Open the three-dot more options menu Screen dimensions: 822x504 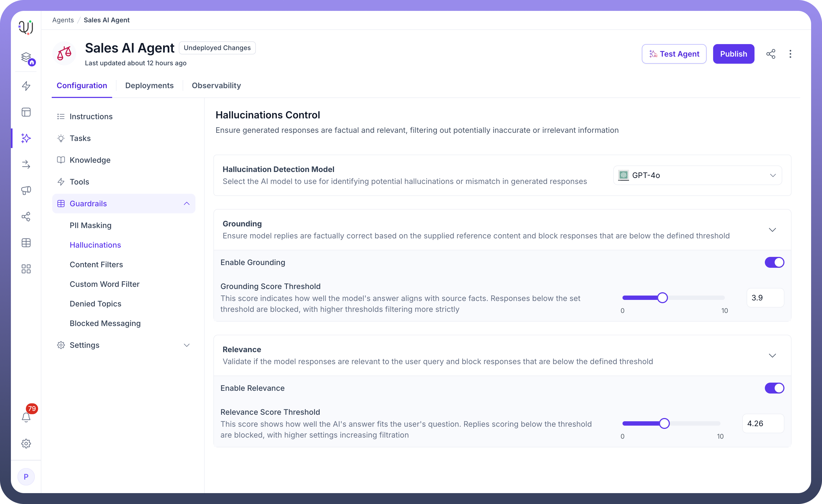point(790,54)
